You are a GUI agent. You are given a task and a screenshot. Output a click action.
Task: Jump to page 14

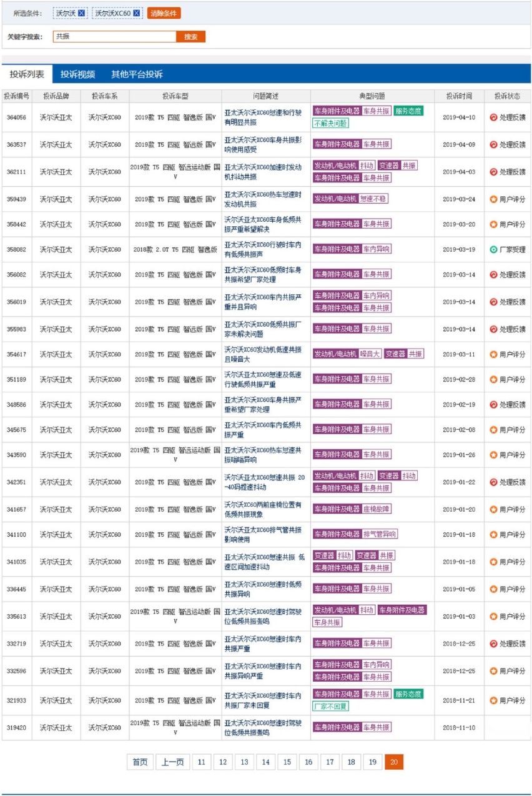click(x=265, y=762)
